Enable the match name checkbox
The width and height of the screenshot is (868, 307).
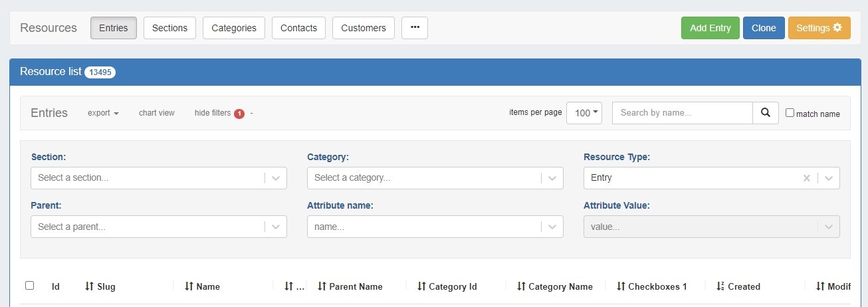coord(790,113)
